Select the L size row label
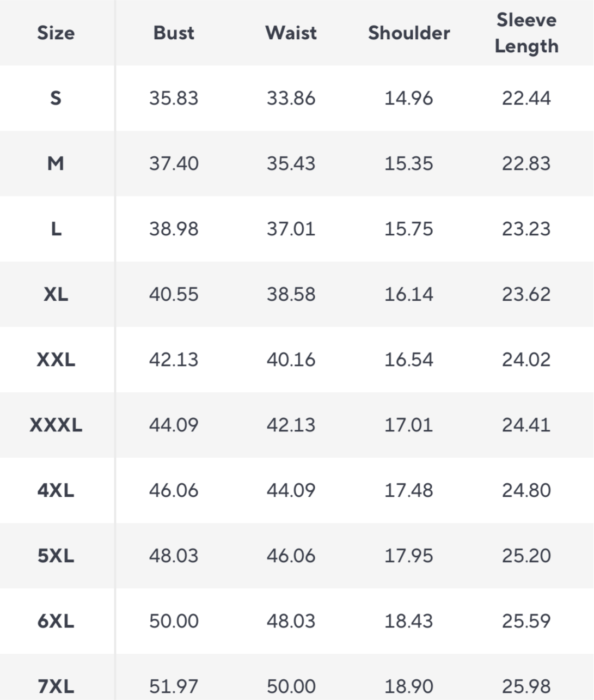The image size is (594, 700). (56, 229)
